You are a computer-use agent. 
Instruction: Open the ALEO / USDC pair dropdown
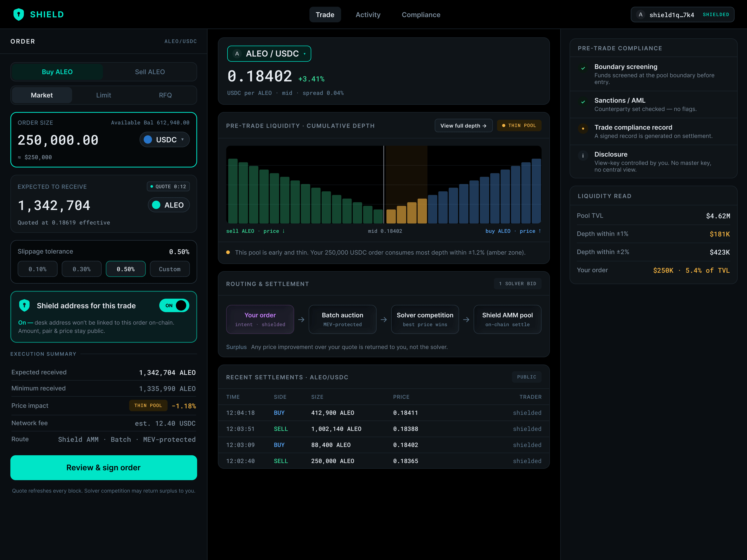[269, 54]
